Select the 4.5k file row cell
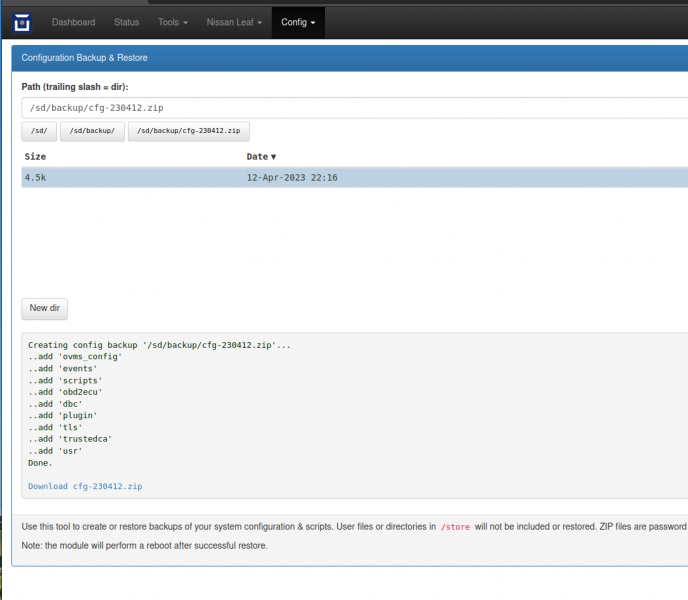 click(35, 178)
